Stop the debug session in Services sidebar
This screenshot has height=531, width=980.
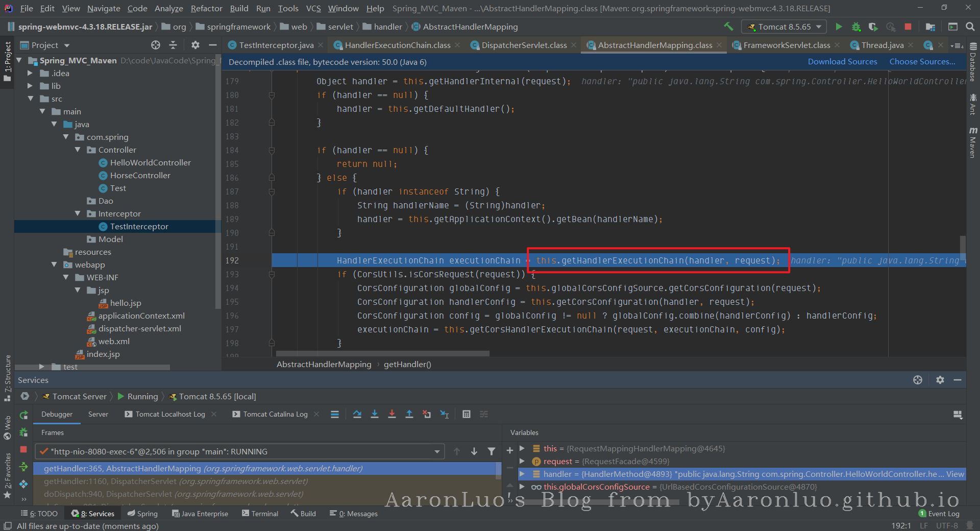(23, 449)
